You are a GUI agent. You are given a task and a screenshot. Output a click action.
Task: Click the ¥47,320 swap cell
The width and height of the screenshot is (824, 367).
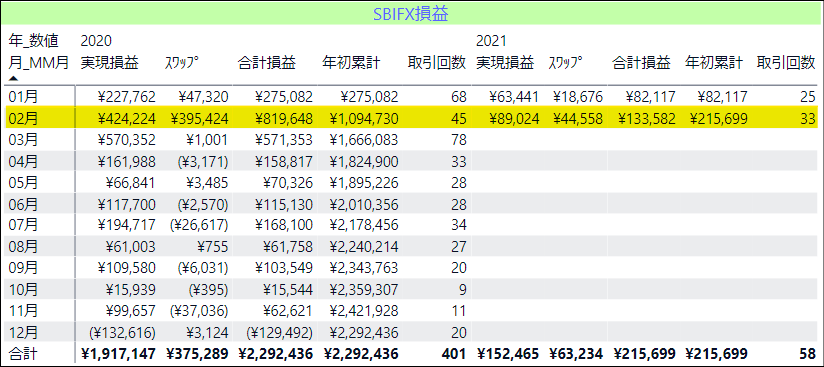pos(203,97)
